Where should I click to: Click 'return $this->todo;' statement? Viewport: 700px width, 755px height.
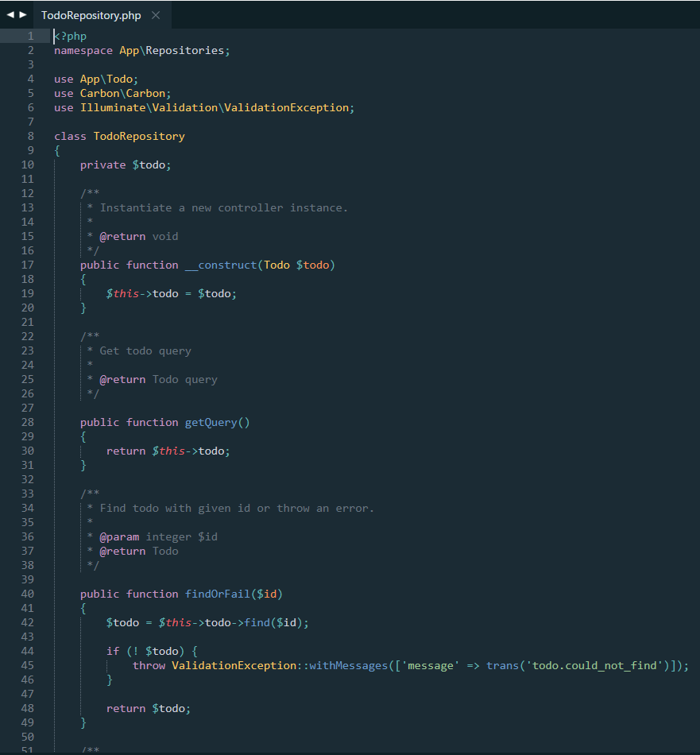168,451
